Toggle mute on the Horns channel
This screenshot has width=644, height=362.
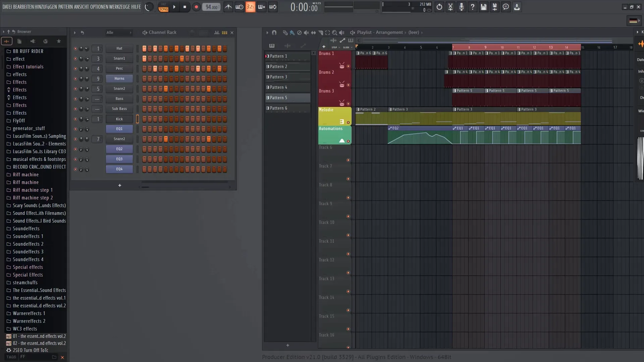[x=75, y=78]
